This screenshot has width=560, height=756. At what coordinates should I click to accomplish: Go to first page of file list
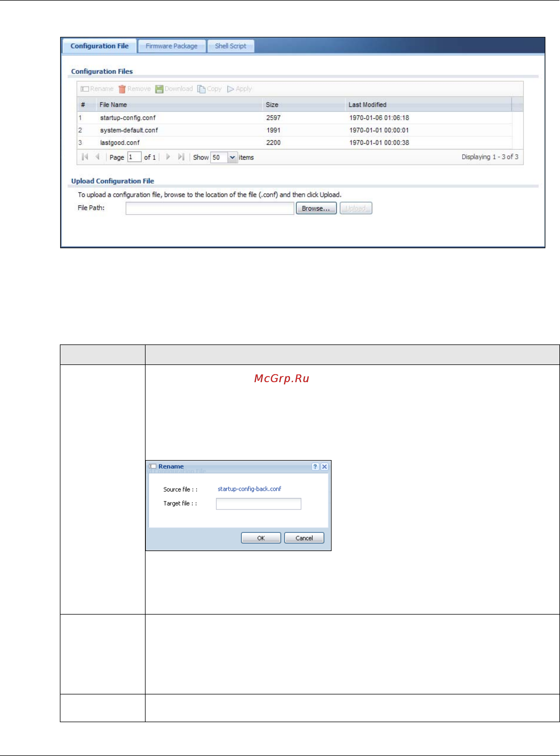[x=85, y=157]
